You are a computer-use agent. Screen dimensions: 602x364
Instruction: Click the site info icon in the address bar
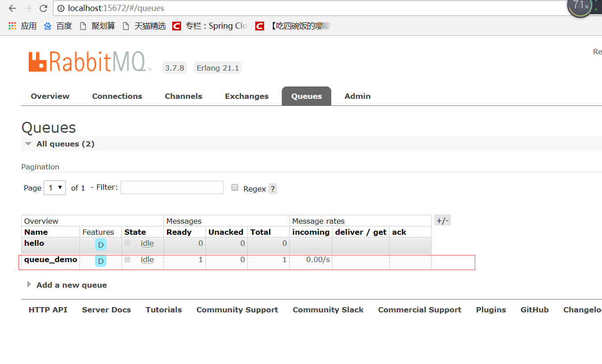point(61,8)
